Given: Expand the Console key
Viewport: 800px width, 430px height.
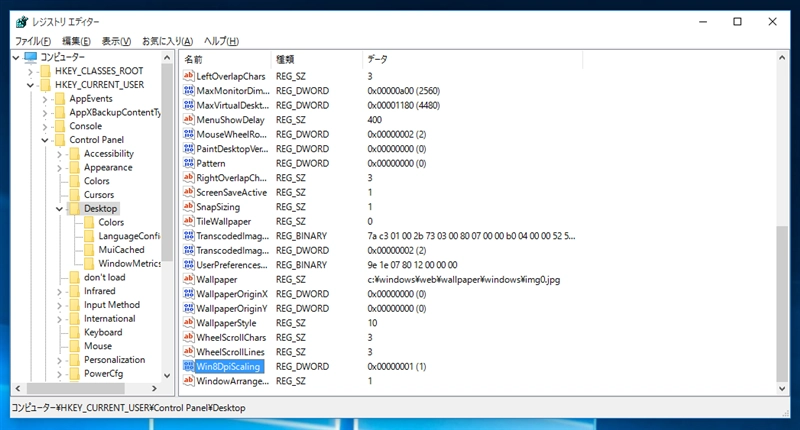Looking at the screenshot, I should [x=45, y=127].
